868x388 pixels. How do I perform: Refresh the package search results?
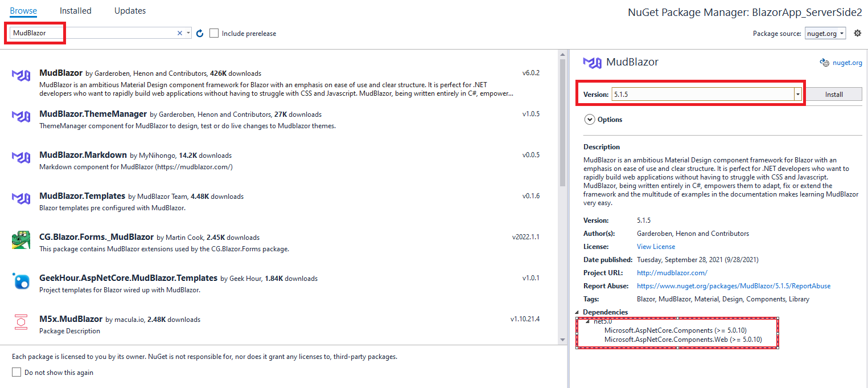pyautogui.click(x=200, y=34)
